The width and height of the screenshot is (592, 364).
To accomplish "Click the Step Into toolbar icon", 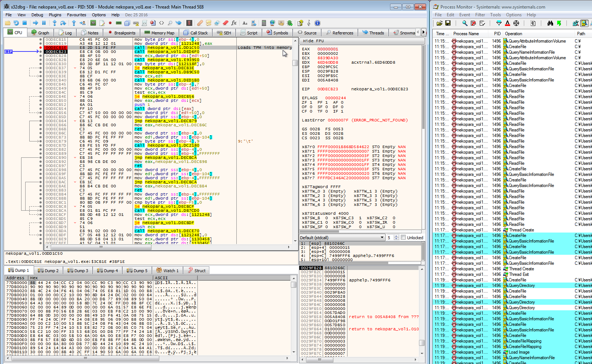I will (x=54, y=23).
